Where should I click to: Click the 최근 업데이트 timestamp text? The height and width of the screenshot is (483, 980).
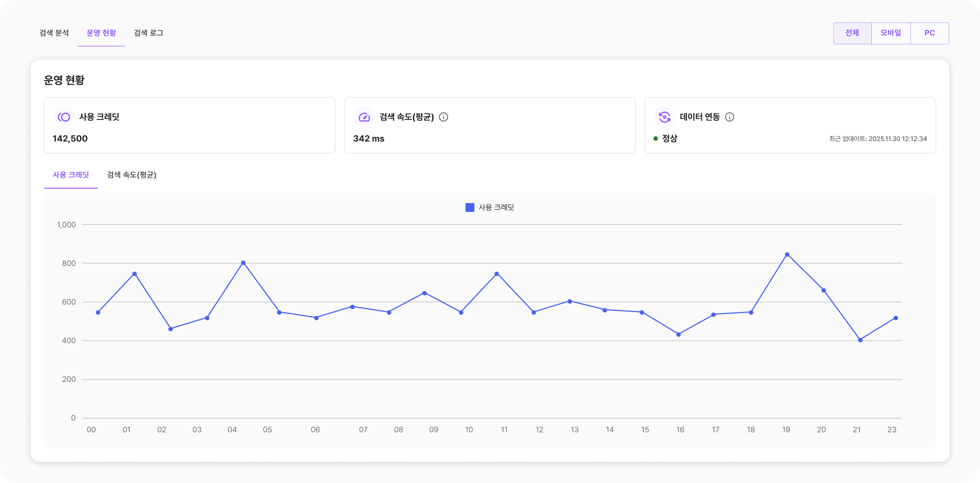[x=877, y=139]
